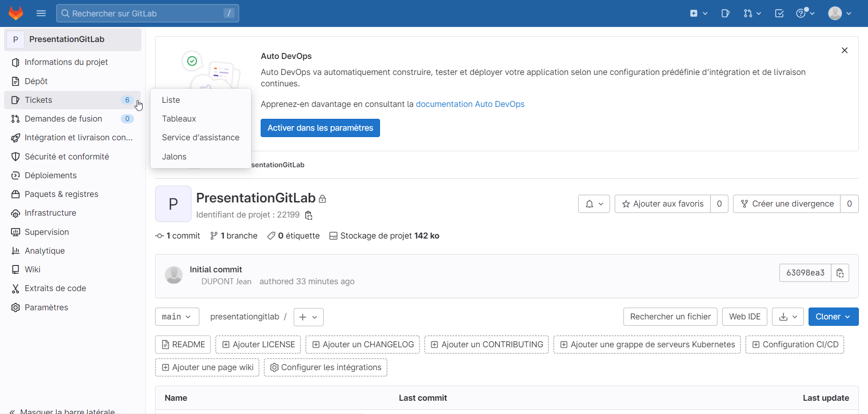Select Jalons in Tickets flyout menu
The width and height of the screenshot is (868, 414).
pyautogui.click(x=201, y=157)
